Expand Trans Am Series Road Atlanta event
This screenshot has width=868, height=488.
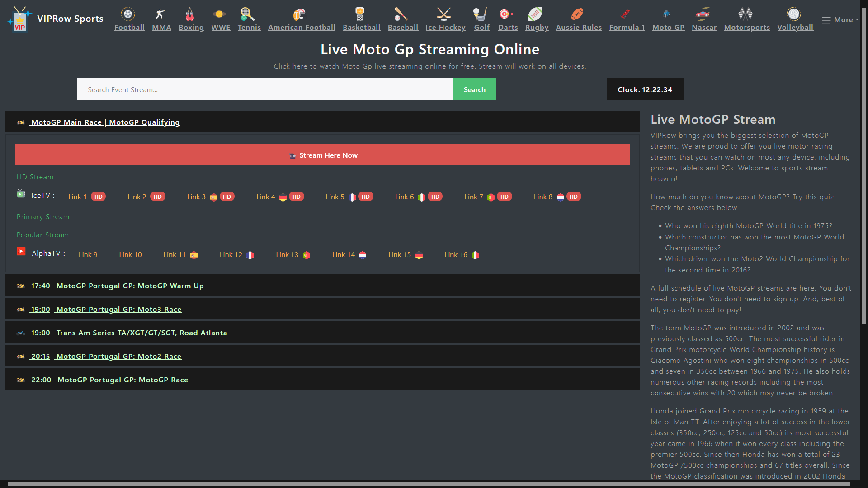[x=322, y=333]
